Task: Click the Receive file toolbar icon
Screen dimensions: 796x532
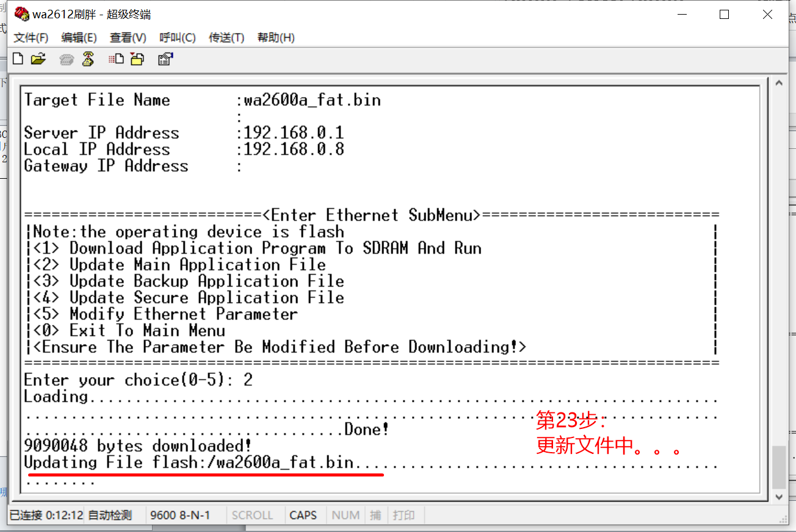Action: (137, 59)
